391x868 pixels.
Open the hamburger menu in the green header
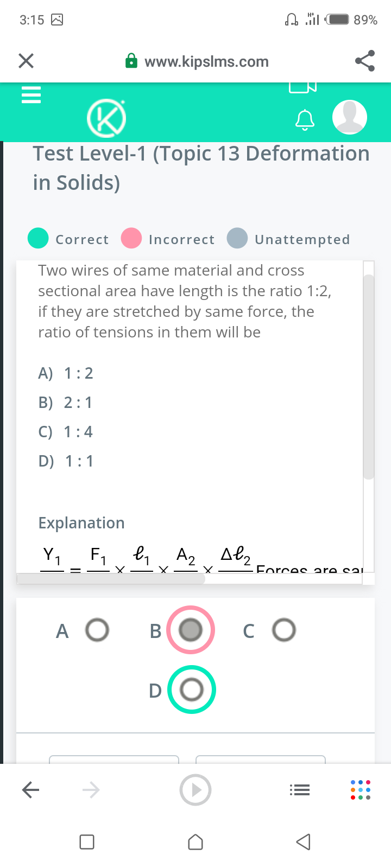click(31, 95)
